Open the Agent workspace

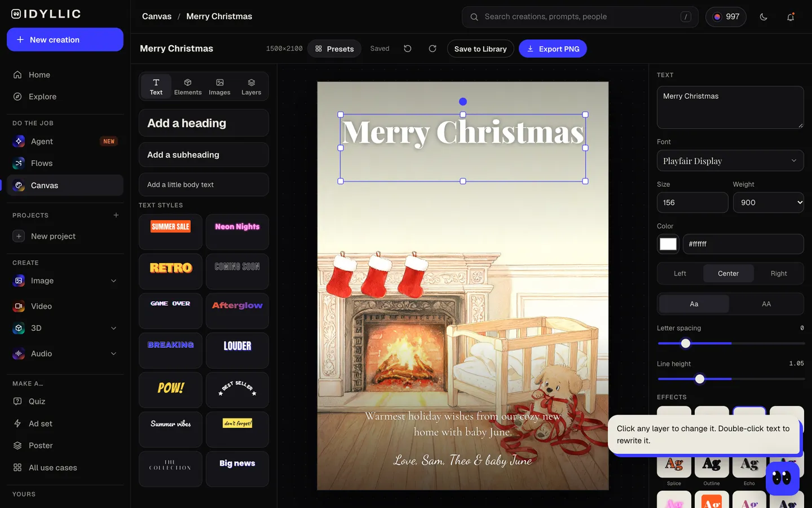pos(65,141)
